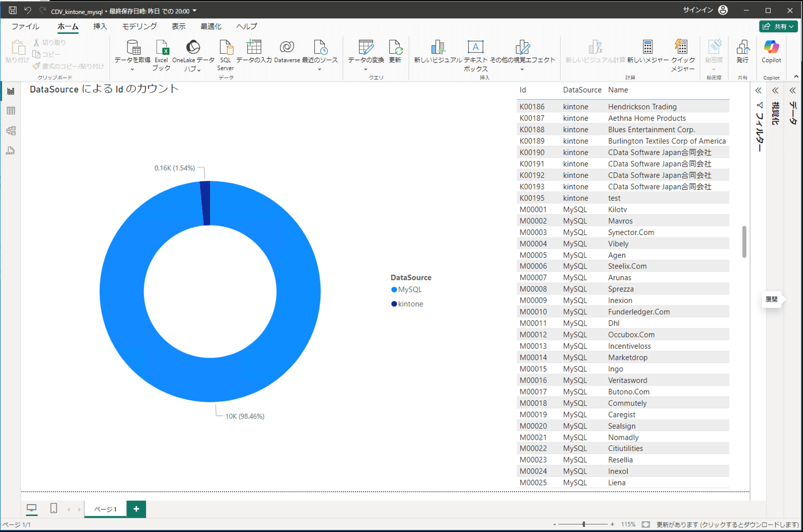Screen dimensions: 803x532
Task: Open the Modeling (モデリング) tab
Action: click(x=140, y=26)
